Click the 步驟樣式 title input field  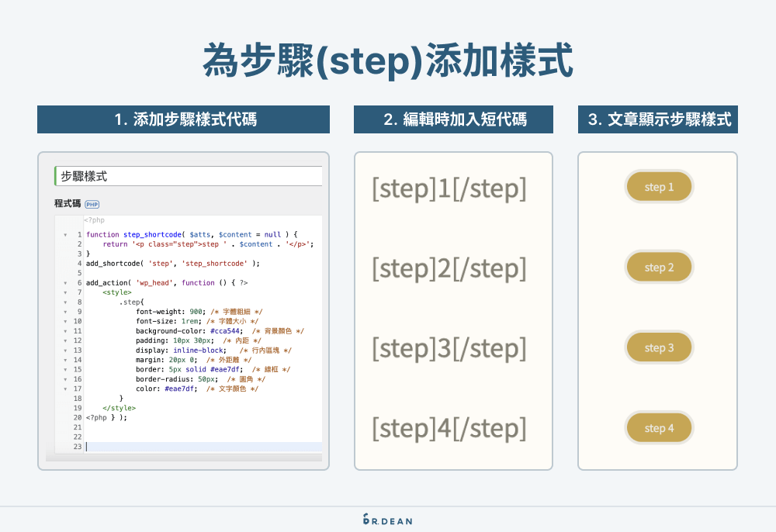[186, 175]
